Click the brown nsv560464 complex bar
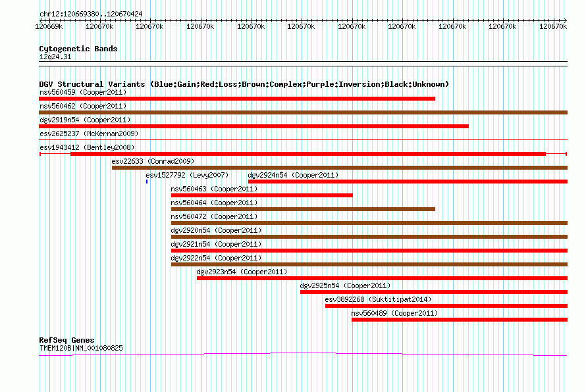Image resolution: width=586 pixels, height=392 pixels. (303, 209)
